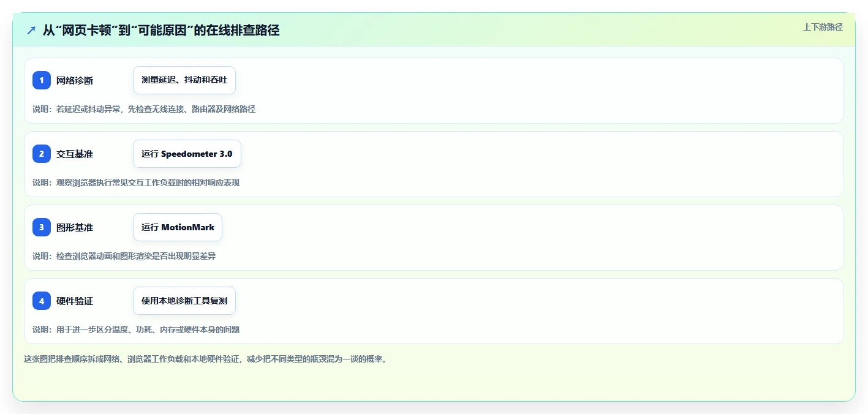Click the step 3 number badge
868x414 pixels.
coord(42,227)
